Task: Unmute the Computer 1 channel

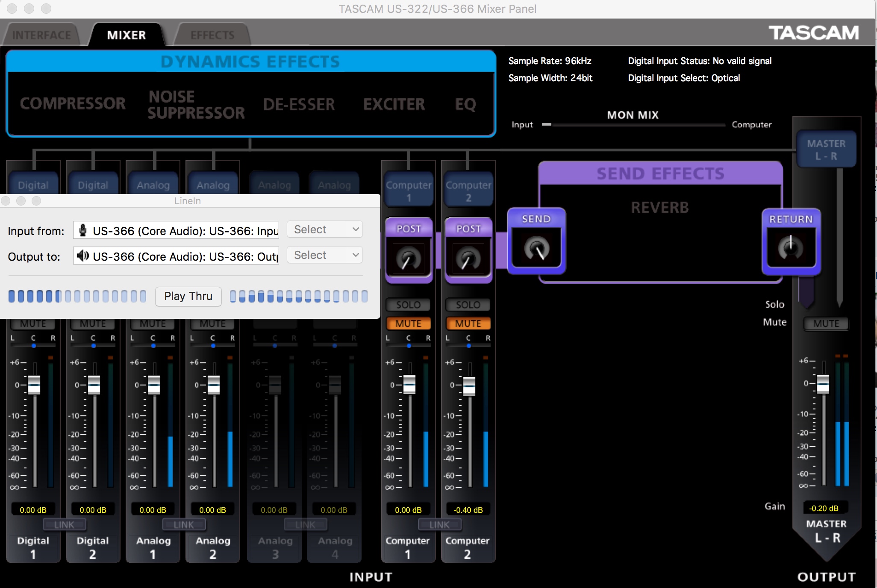Action: pos(408,323)
